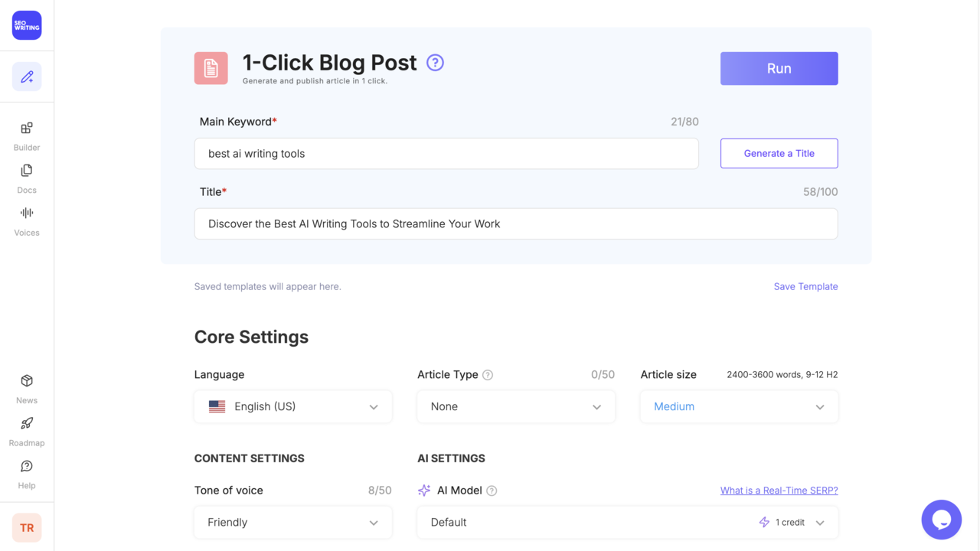Viewport: 980px width, 551px height.
Task: Go to the Voices section
Action: [x=26, y=219]
